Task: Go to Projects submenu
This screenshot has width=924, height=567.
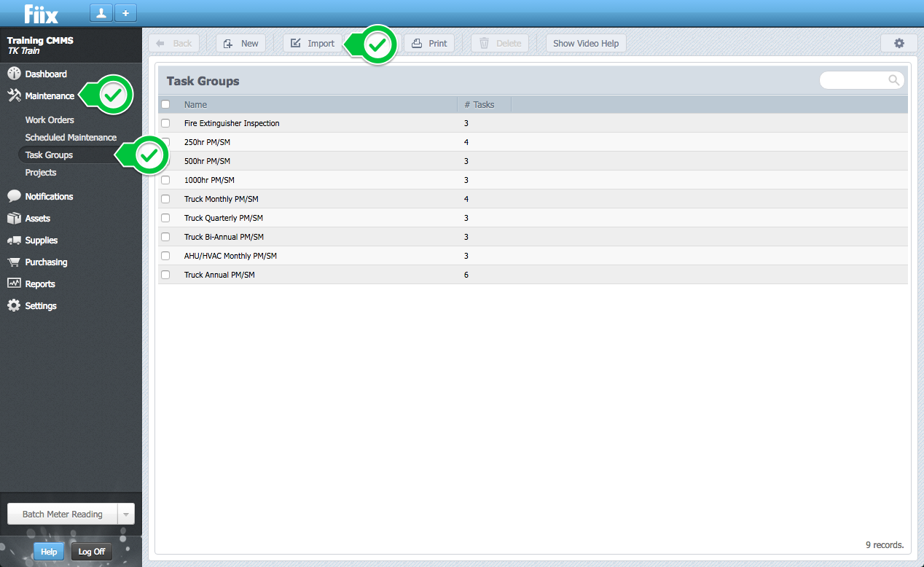Action: tap(41, 172)
